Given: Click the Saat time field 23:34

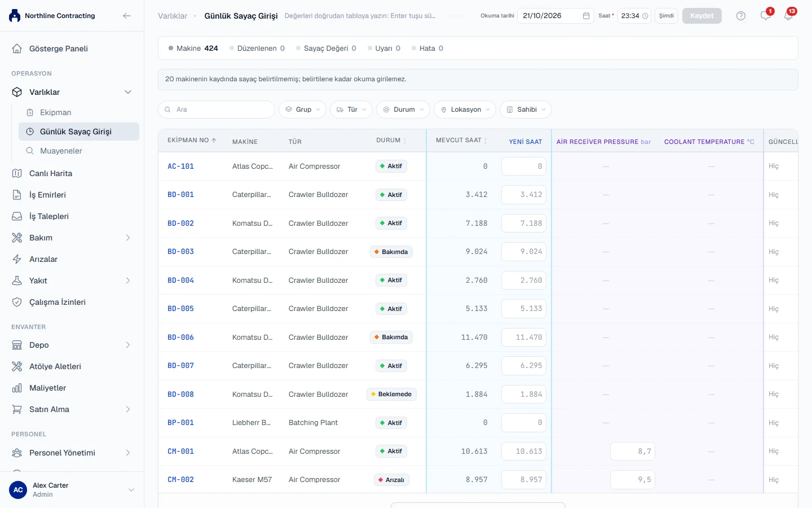Looking at the screenshot, I should point(634,16).
